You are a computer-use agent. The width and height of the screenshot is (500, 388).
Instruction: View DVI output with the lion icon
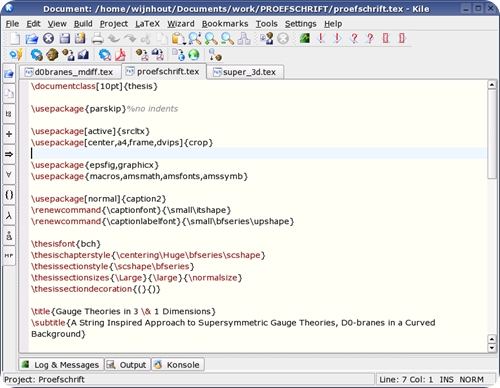52,55
